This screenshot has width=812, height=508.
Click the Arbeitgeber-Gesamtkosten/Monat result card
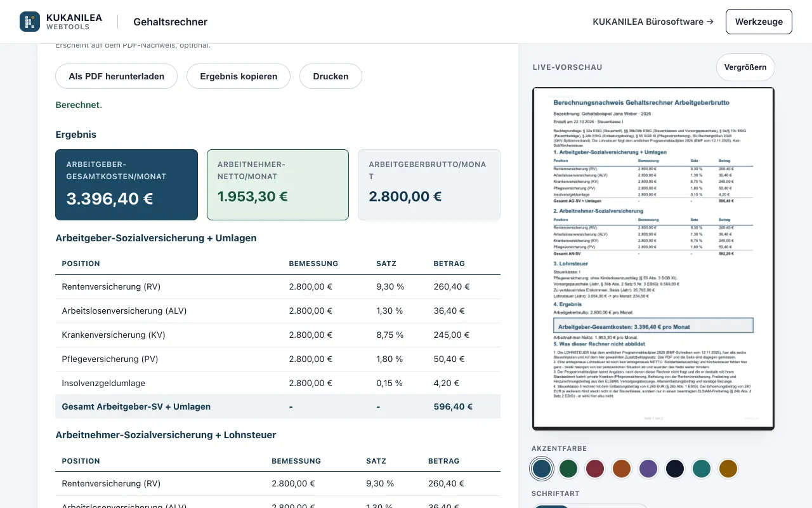click(126, 185)
